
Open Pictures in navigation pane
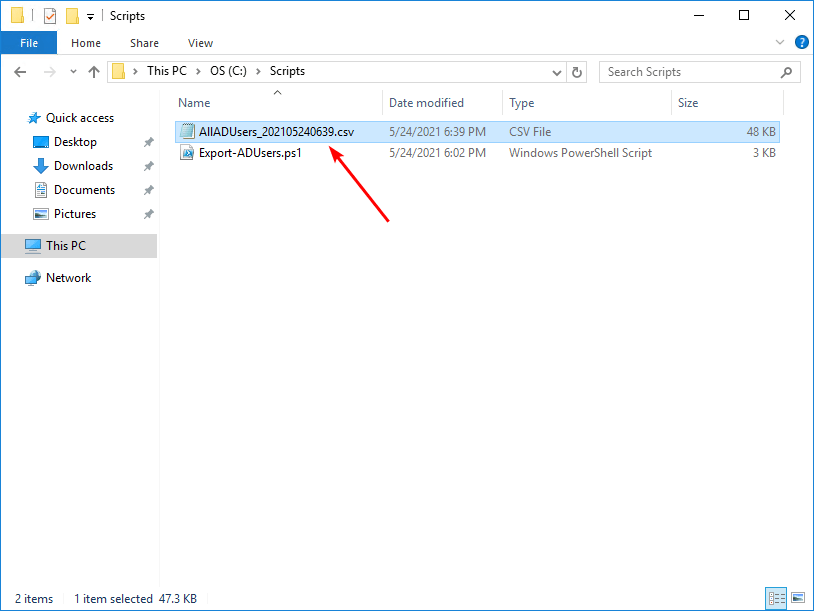(75, 213)
